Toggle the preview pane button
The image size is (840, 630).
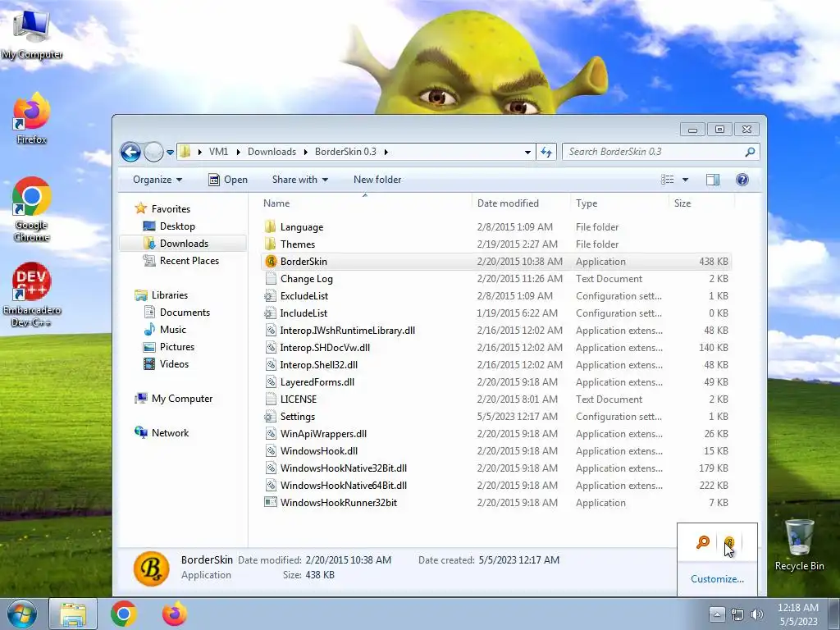[713, 180]
